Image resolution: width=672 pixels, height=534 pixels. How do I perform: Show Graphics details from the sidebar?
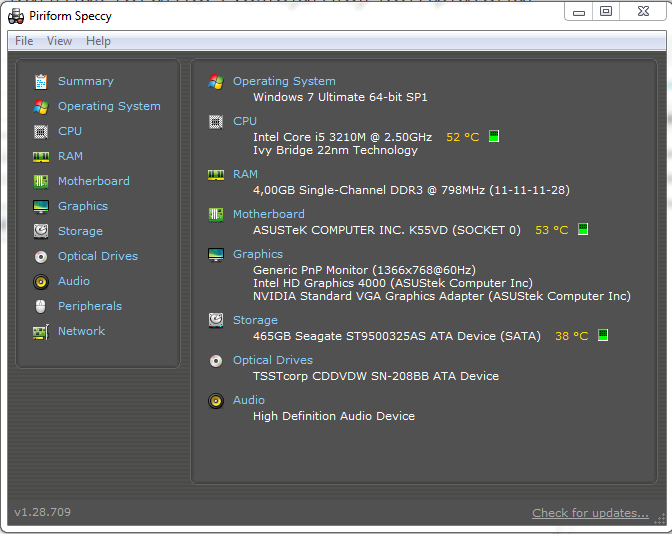[83, 206]
